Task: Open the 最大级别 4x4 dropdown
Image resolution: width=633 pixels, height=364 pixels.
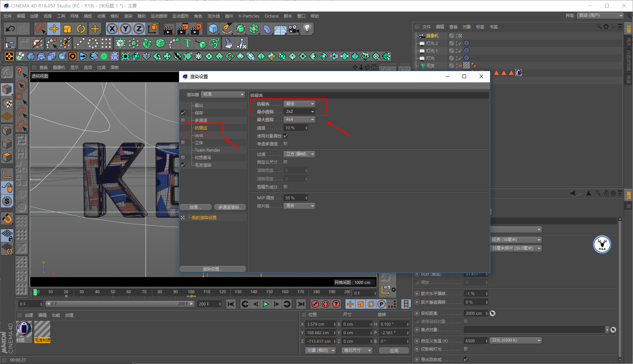Action: [x=300, y=120]
